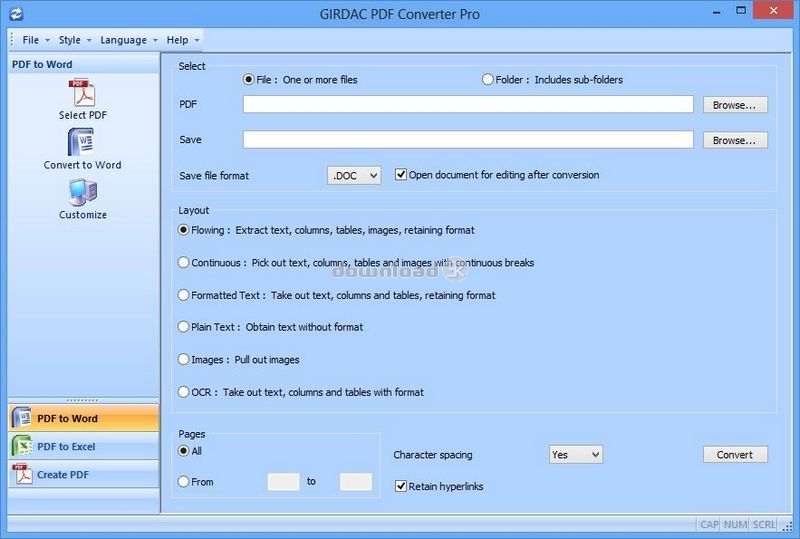Click the PDF to Excel spreadsheet icon

[22, 446]
